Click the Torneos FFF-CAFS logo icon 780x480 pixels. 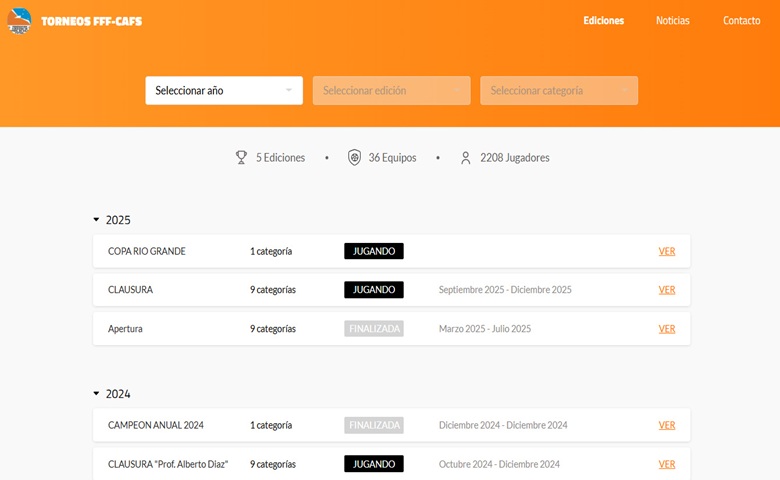[19, 21]
